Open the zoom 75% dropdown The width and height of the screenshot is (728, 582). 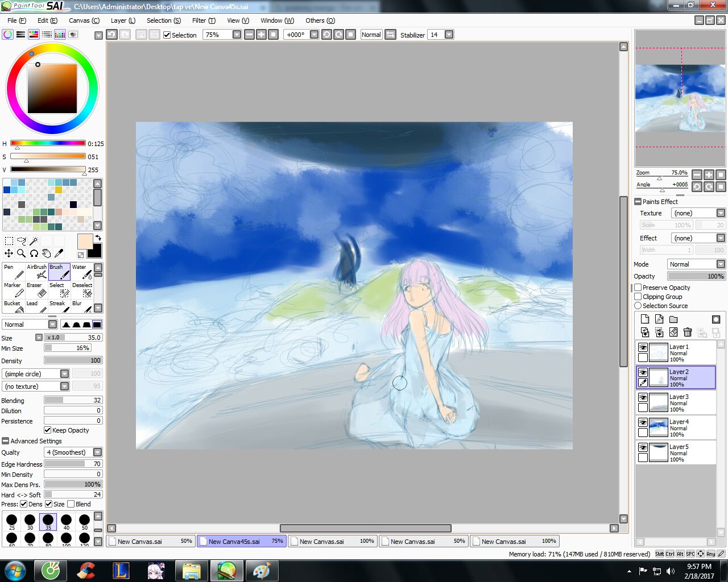(237, 35)
